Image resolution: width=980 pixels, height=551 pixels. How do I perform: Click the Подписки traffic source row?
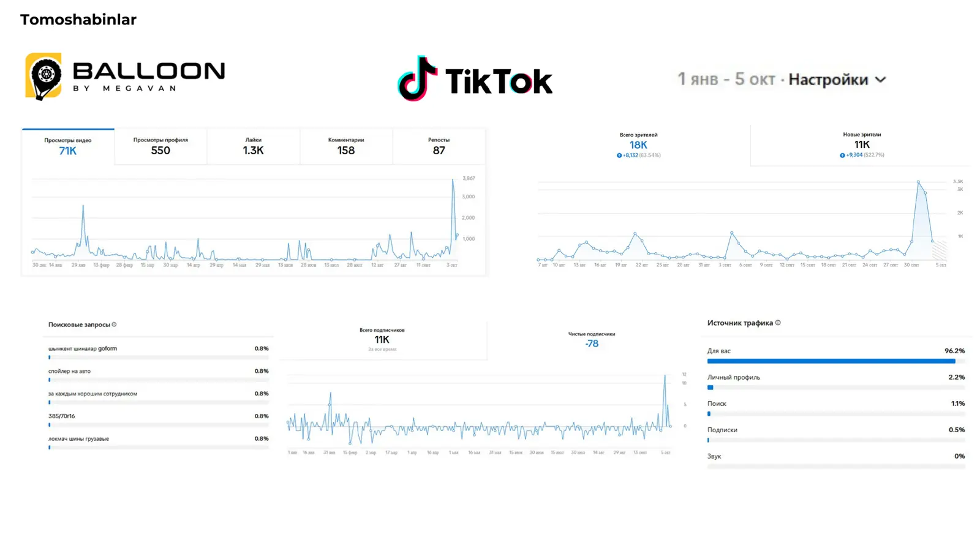[836, 434]
